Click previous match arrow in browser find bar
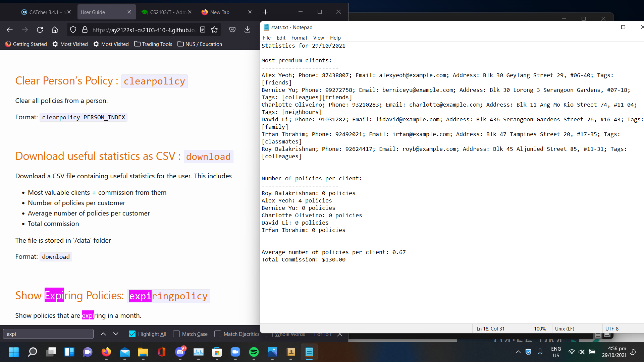 click(104, 334)
